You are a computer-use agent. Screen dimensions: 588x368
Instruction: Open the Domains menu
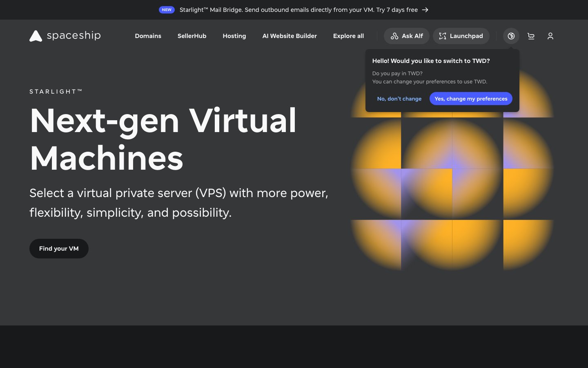point(148,36)
